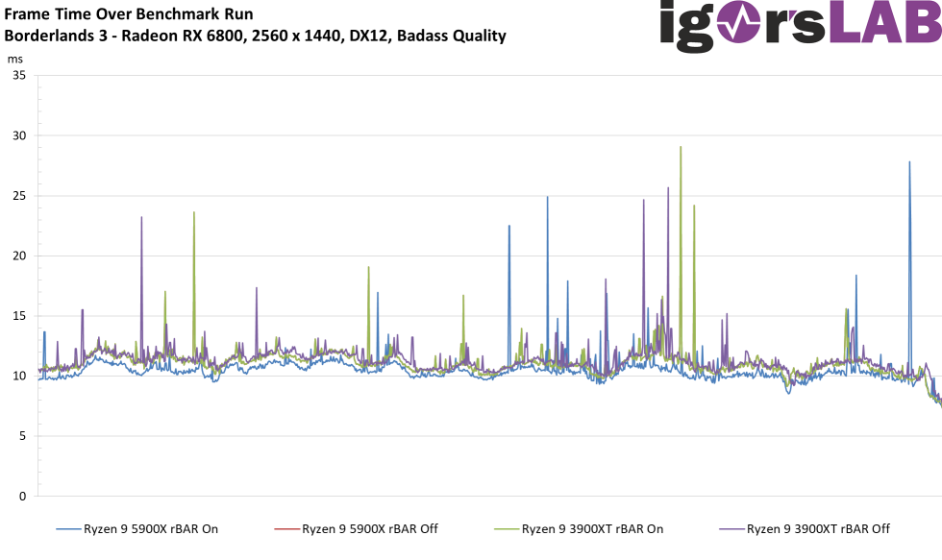
Task: Click the igor'sLAB logo
Action: pos(800,24)
